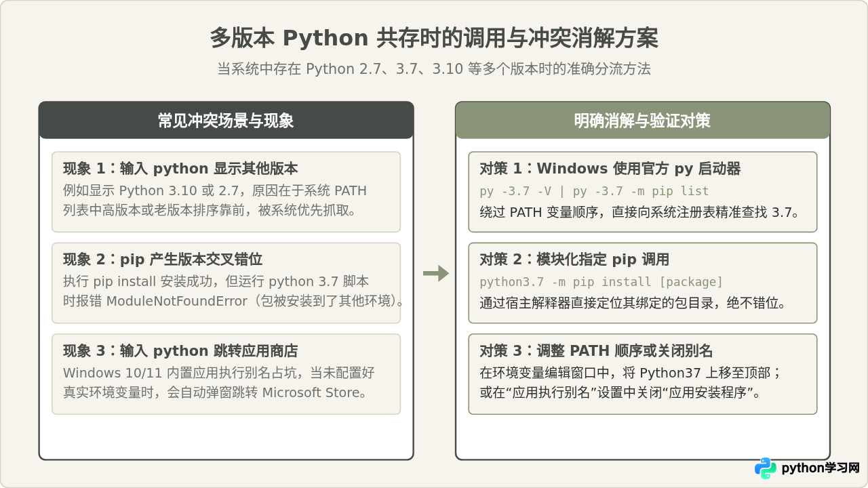Click heading "对策 3：调整 PATH 顺序或关闭别名"
This screenshot has height=488, width=868.
click(596, 351)
